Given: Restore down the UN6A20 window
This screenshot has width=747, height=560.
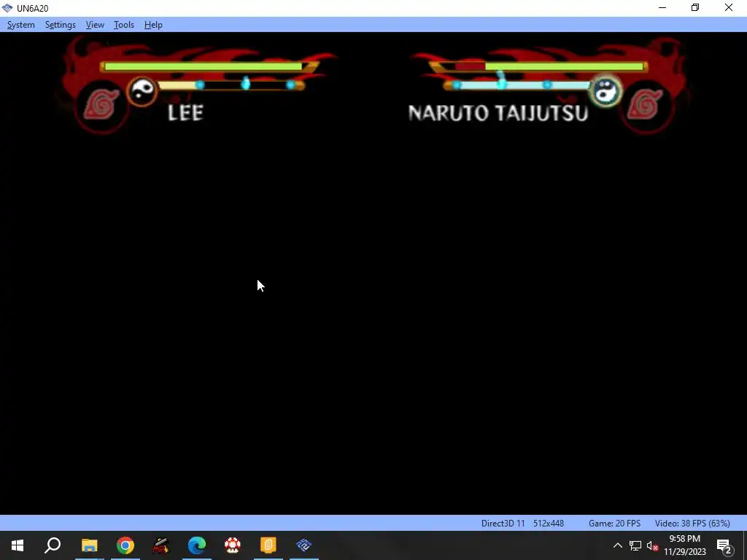Looking at the screenshot, I should coord(695,7).
